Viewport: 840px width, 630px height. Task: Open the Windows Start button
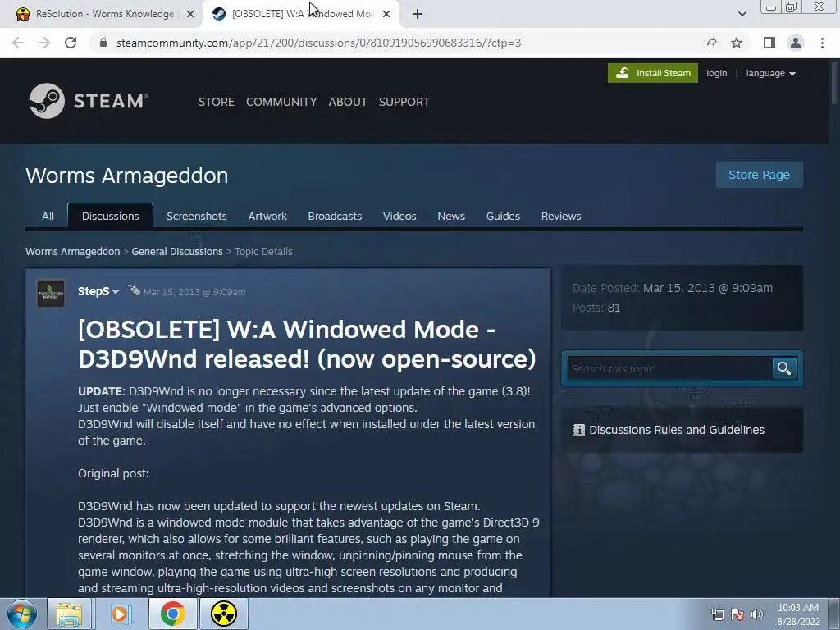[21, 614]
